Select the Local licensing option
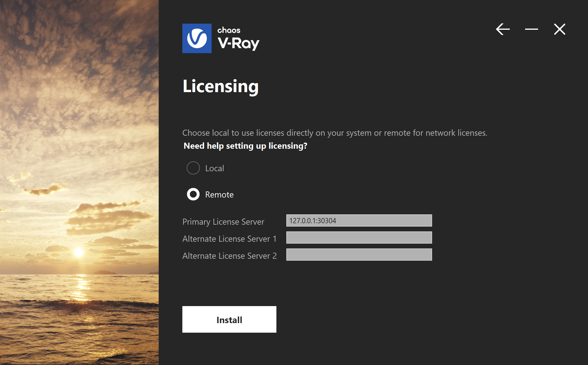The height and width of the screenshot is (365, 588). coord(193,168)
